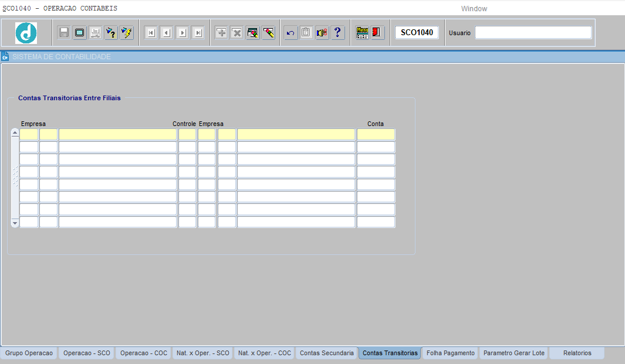This screenshot has width=625, height=364.
Task: Open the Relatorios tab
Action: 577,353
